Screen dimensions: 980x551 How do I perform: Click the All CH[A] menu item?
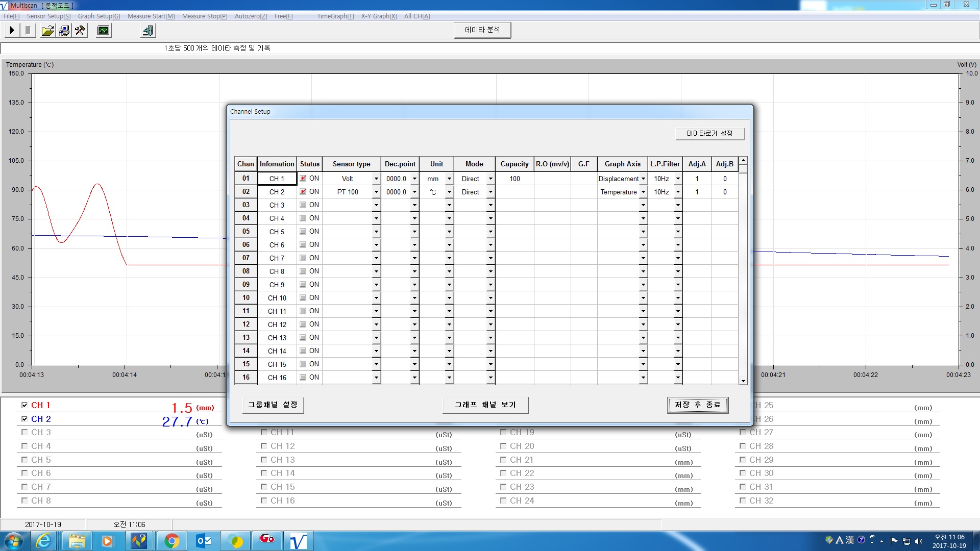point(417,16)
